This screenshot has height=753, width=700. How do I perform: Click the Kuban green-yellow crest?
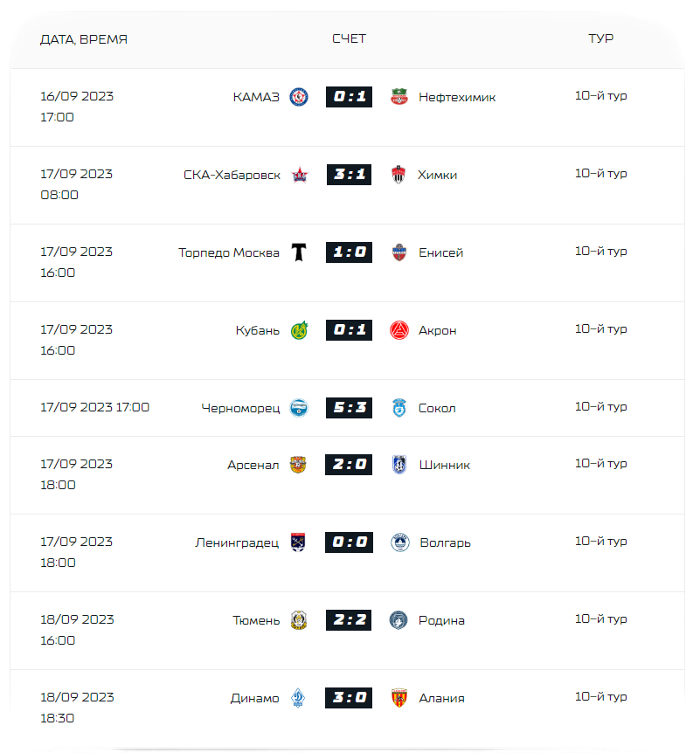click(300, 330)
